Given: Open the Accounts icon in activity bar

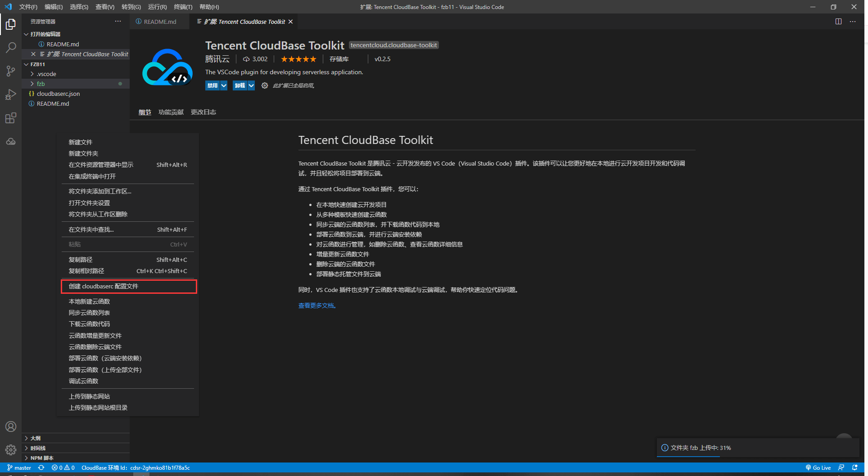Looking at the screenshot, I should pos(11,427).
